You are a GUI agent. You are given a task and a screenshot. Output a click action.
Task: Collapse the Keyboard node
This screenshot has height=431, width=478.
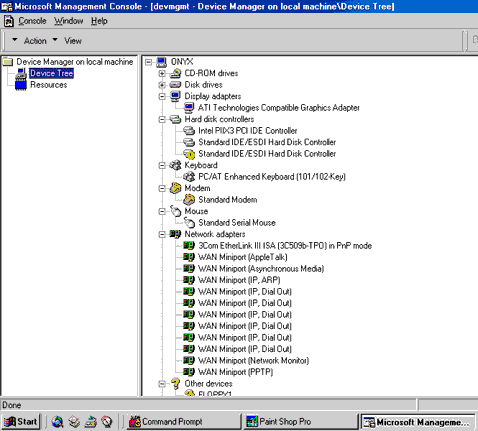162,165
